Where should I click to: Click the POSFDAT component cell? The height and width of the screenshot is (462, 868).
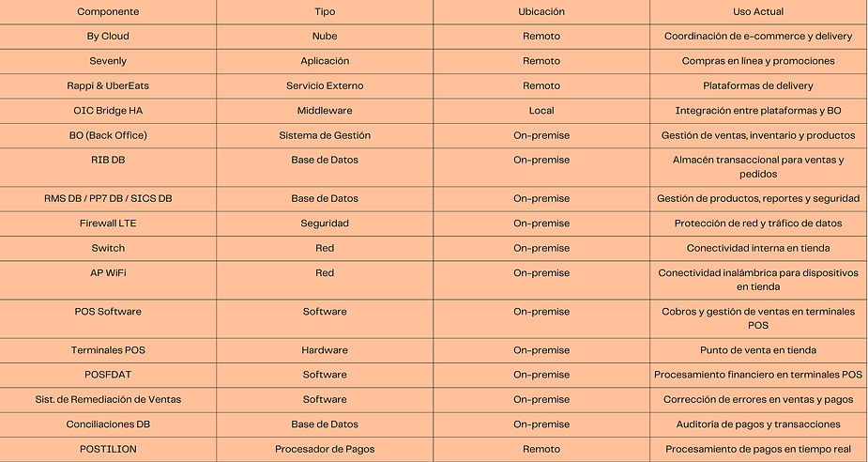coord(108,375)
